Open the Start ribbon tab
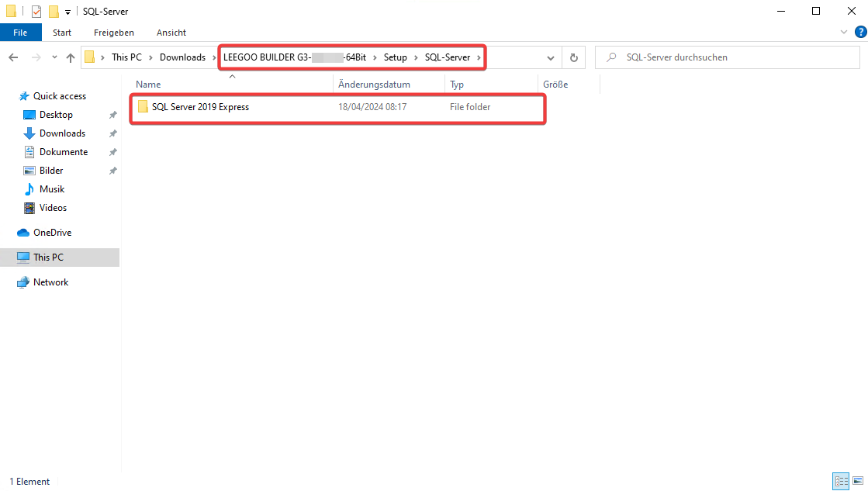 62,33
